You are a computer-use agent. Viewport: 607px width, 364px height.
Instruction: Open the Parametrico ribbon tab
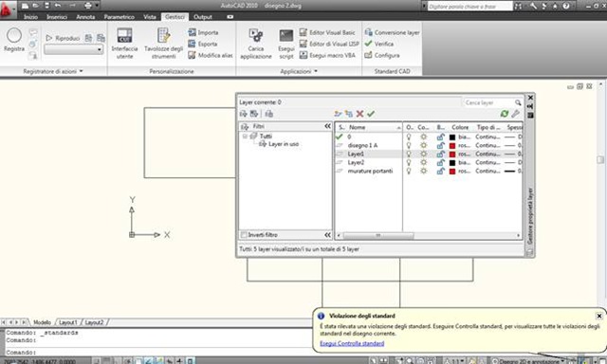(120, 17)
